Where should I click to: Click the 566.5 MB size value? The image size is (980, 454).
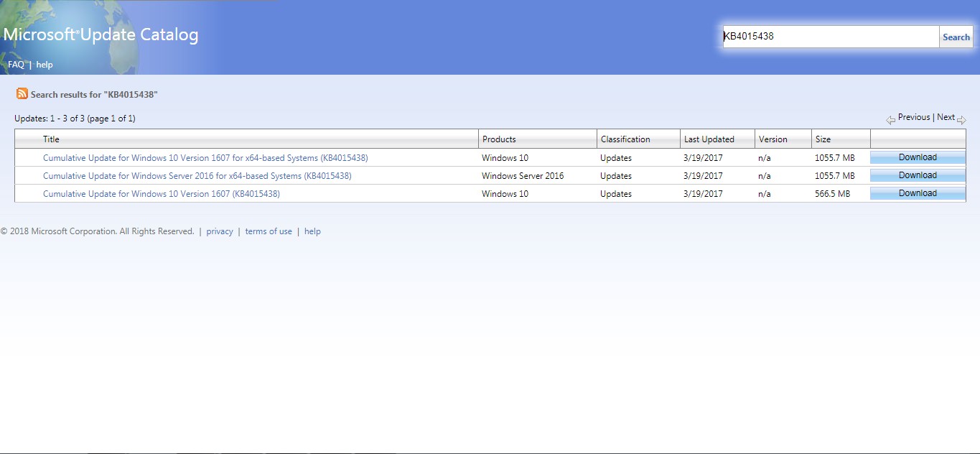point(833,194)
